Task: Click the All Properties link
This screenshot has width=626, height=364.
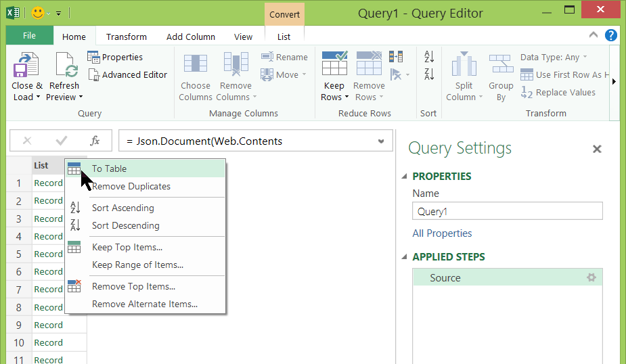Action: (x=442, y=233)
